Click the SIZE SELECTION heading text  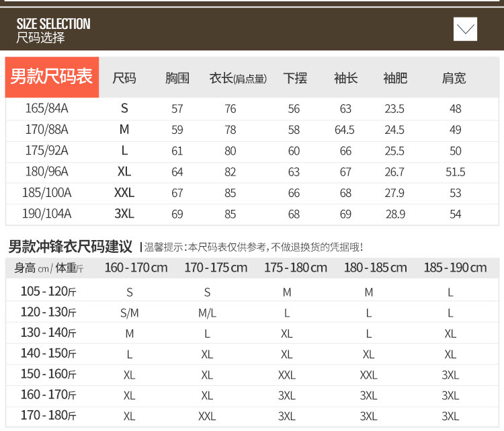click(53, 24)
